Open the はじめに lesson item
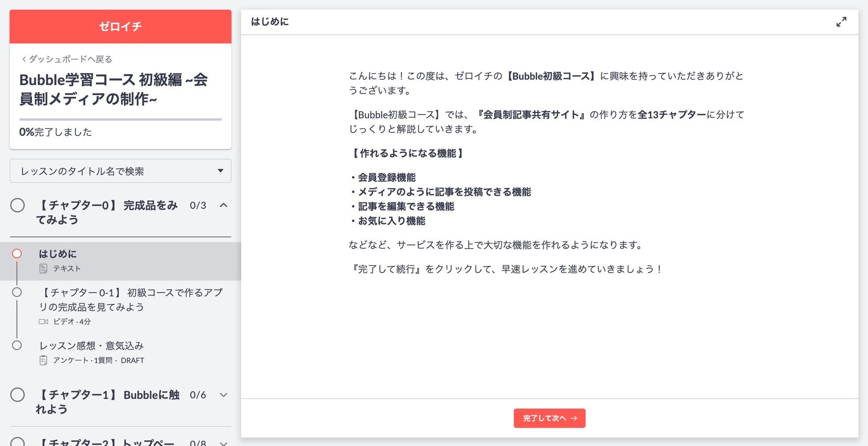 pos(58,254)
